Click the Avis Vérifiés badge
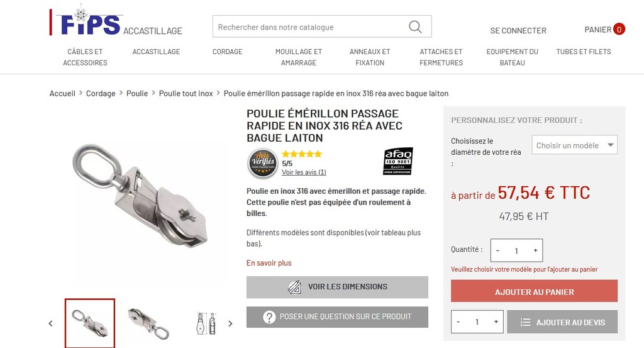Image resolution: width=644 pixels, height=348 pixels. point(262,164)
